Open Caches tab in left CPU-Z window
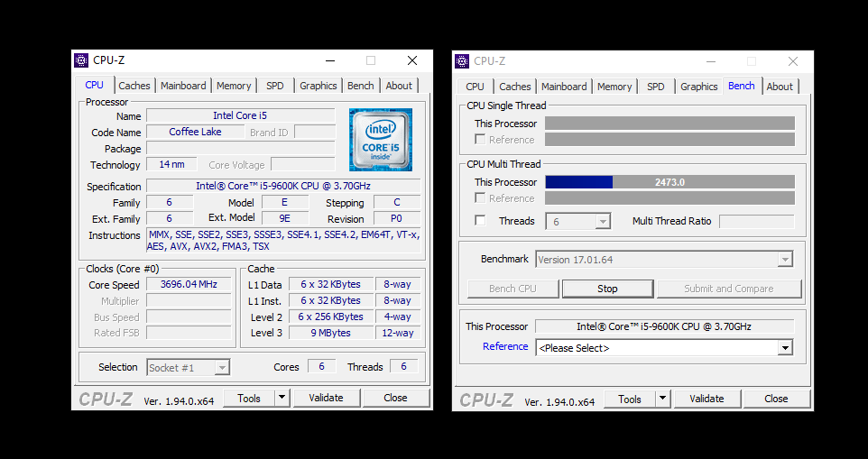Screen dimensions: 868x459 tap(134, 86)
